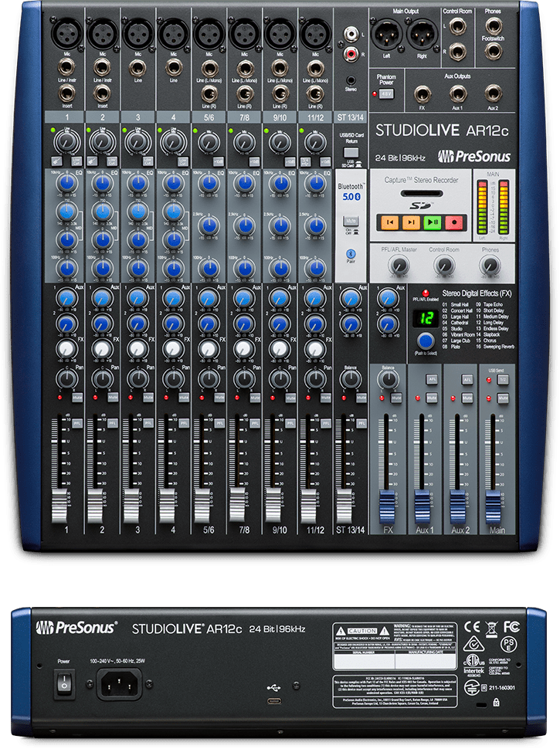
Task: Select channel 1's XLR Mic input
Action: click(67, 34)
